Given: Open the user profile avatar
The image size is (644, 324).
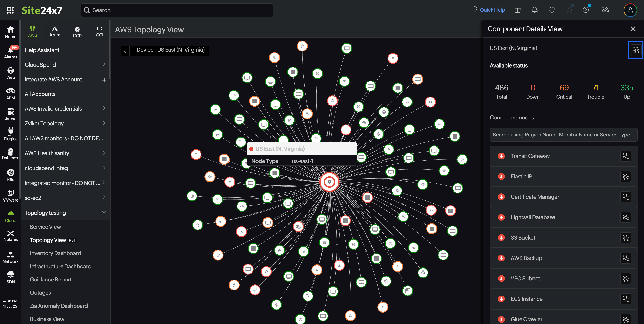Looking at the screenshot, I should [x=630, y=10].
